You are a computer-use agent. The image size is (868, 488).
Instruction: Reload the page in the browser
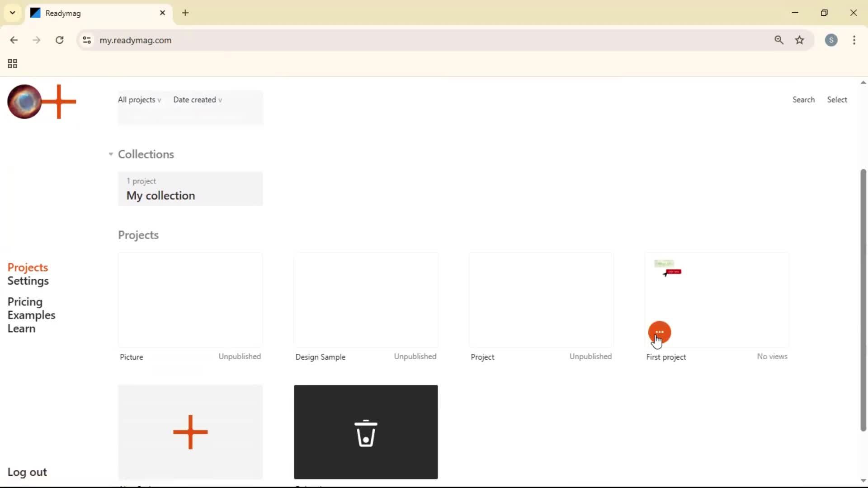pyautogui.click(x=59, y=40)
